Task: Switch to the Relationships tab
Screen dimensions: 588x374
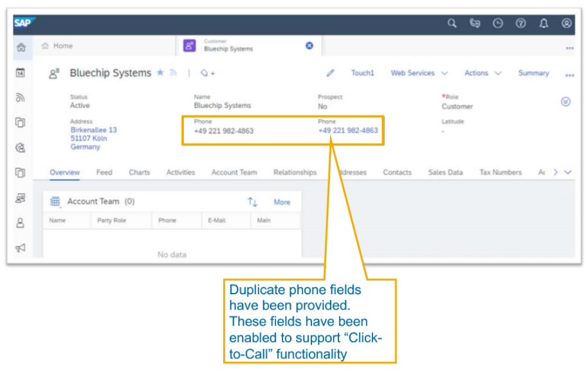Action: click(x=295, y=172)
